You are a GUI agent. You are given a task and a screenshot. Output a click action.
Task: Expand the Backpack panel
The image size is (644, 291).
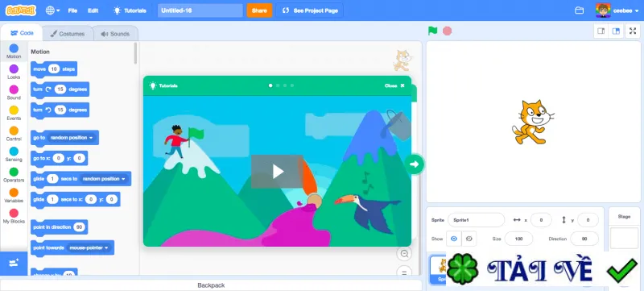pos(211,285)
